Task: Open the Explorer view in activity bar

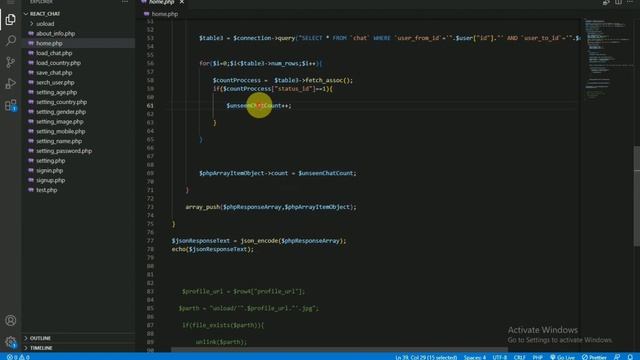Action: coord(11,19)
